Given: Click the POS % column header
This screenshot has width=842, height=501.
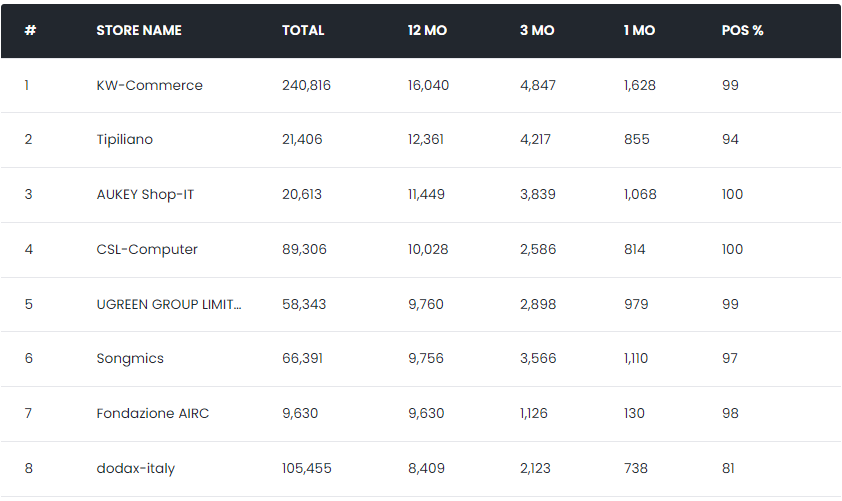Looking at the screenshot, I should click(742, 30).
